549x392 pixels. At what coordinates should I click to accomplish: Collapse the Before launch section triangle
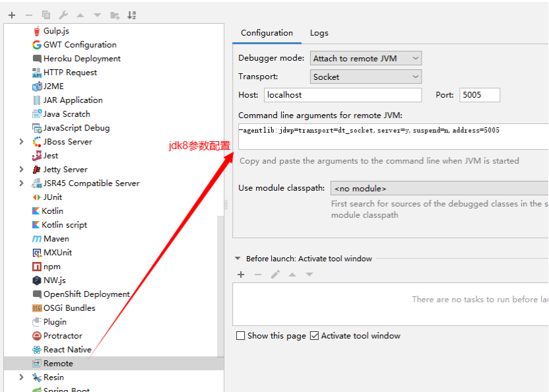pyautogui.click(x=238, y=259)
